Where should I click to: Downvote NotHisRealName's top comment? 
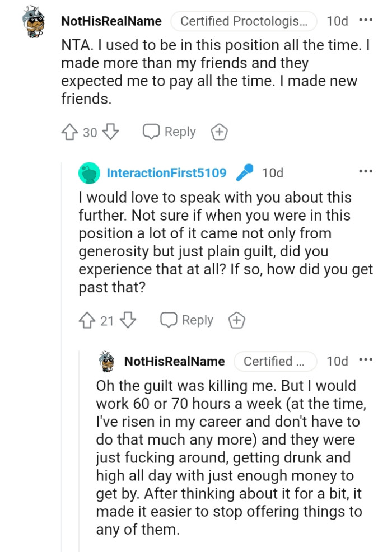111,132
